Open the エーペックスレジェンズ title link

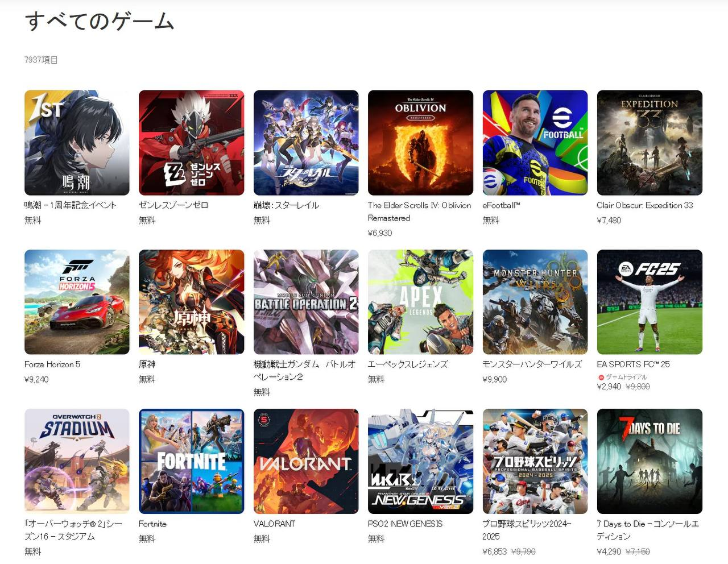pos(408,364)
